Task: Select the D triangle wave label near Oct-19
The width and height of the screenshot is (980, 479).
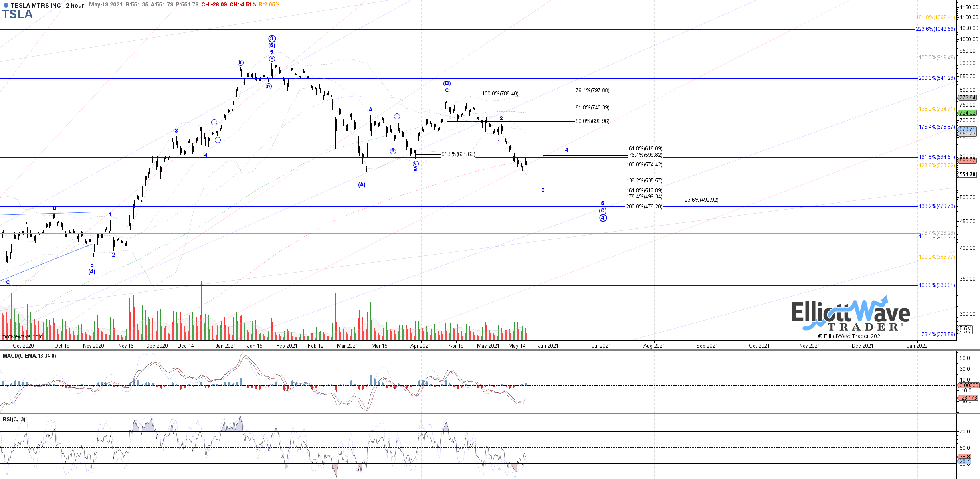Action: coord(55,208)
